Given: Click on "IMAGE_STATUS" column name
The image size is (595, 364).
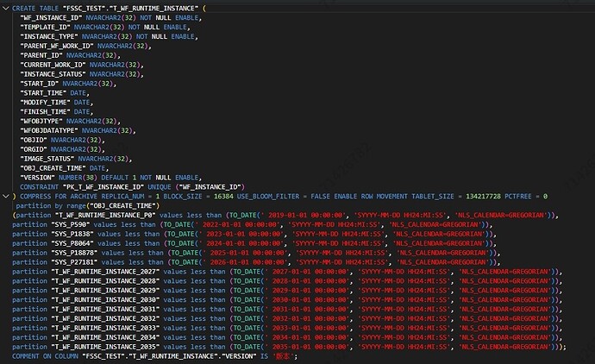Looking at the screenshot, I should (x=48, y=159).
